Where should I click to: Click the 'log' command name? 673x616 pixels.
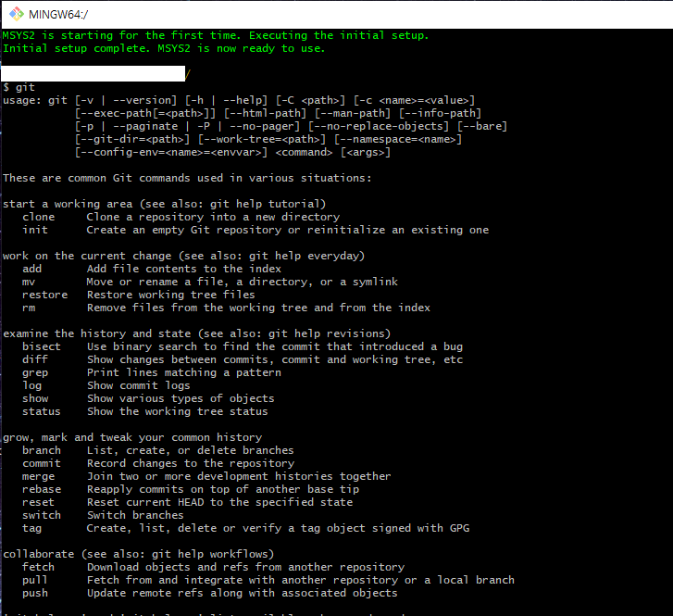32,385
